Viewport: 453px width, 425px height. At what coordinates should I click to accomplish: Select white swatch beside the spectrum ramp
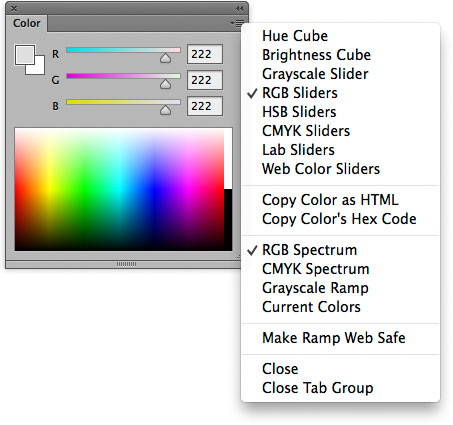coord(228,159)
